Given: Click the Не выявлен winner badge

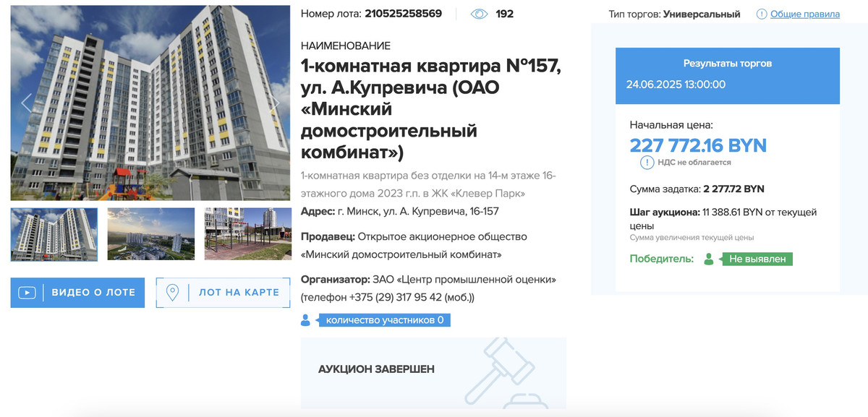Looking at the screenshot, I should 757,259.
